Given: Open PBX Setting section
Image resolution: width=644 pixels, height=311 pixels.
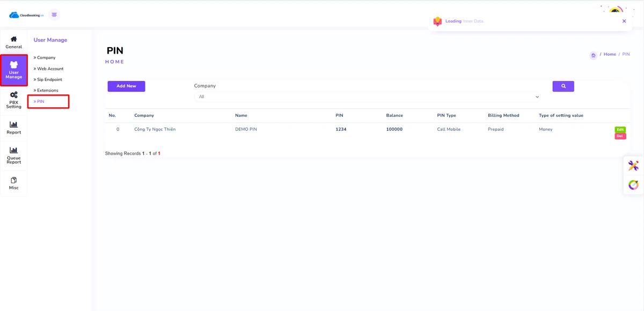Looking at the screenshot, I should [x=14, y=100].
